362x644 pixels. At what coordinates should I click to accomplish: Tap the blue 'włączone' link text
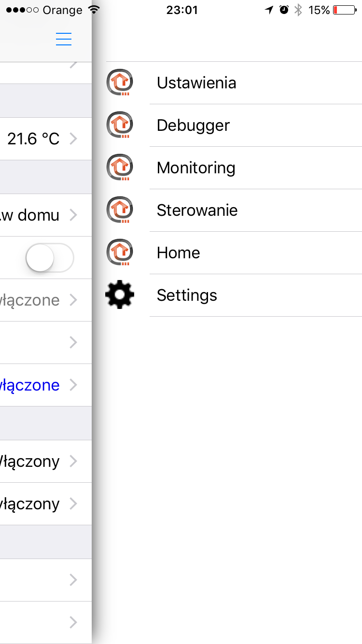click(x=30, y=385)
